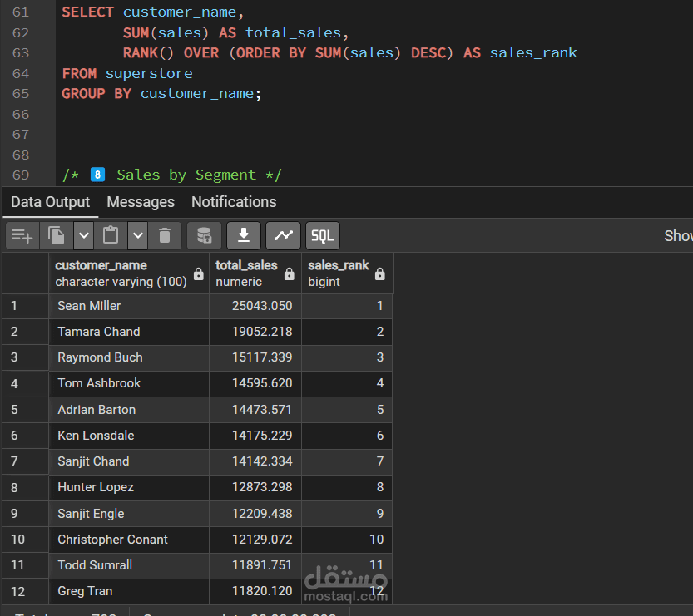Click the Christopher Conant cell
Image resolution: width=693 pixels, height=616 pixels.
point(129,540)
